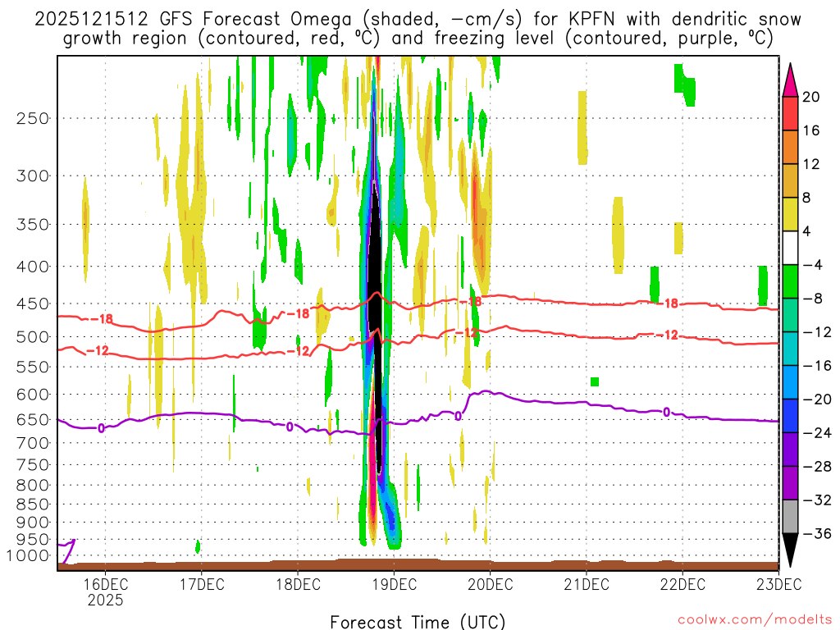Click the 1000 pressure level label

tap(27, 555)
